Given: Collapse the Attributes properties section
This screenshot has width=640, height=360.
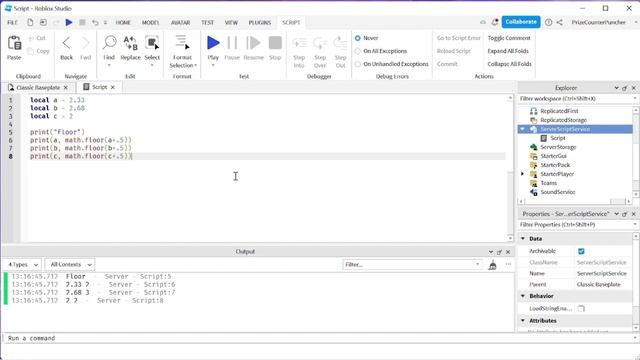Looking at the screenshot, I should 523,321.
